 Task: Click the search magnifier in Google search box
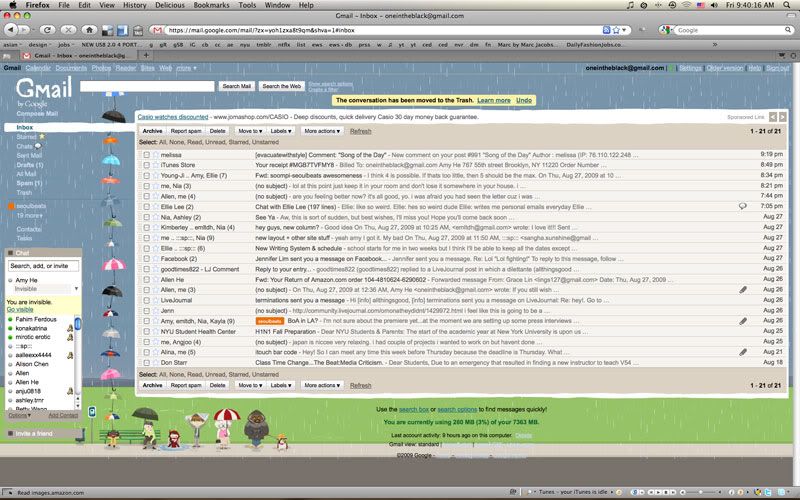tap(788, 30)
